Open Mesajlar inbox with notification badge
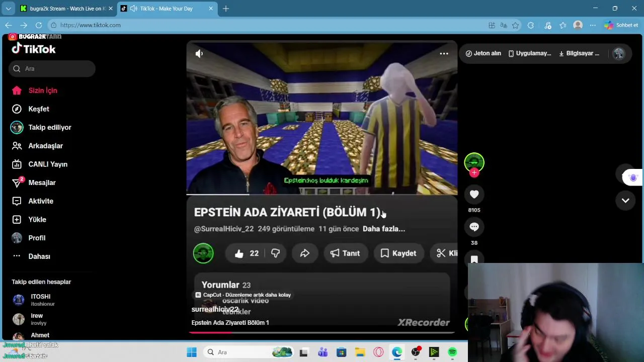This screenshot has width=644, height=362. [33, 183]
